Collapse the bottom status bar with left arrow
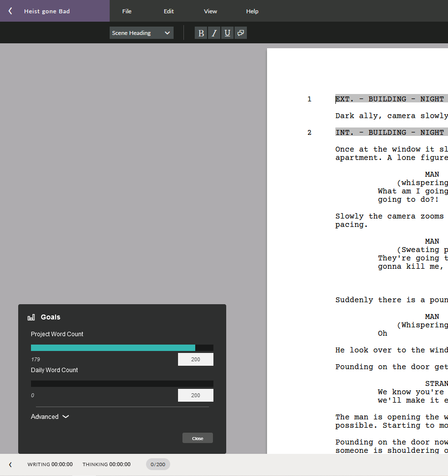Image resolution: width=448 pixels, height=476 pixels. point(10,465)
